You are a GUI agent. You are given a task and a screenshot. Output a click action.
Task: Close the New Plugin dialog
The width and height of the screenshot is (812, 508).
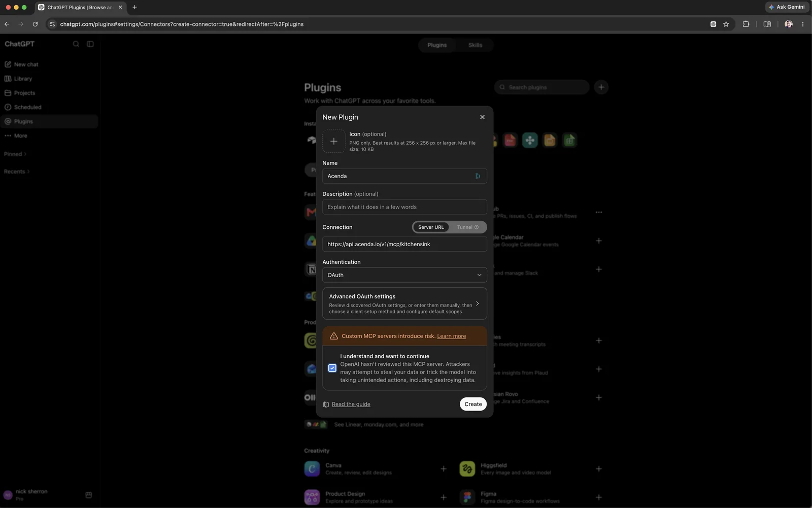point(482,117)
